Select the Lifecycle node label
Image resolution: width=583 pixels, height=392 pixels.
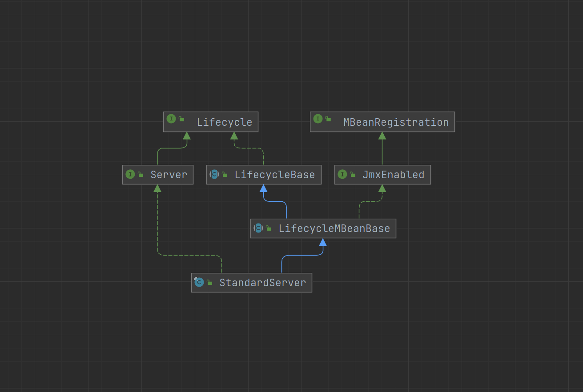click(x=225, y=122)
